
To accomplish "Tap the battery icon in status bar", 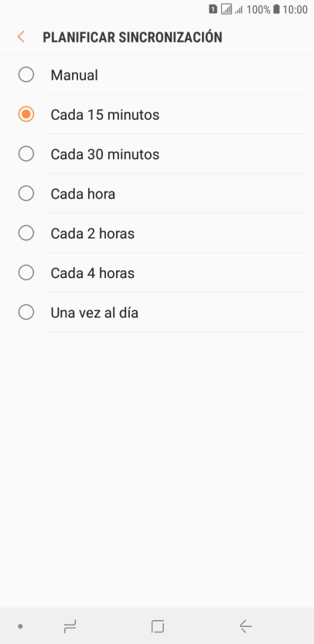I will point(276,9).
